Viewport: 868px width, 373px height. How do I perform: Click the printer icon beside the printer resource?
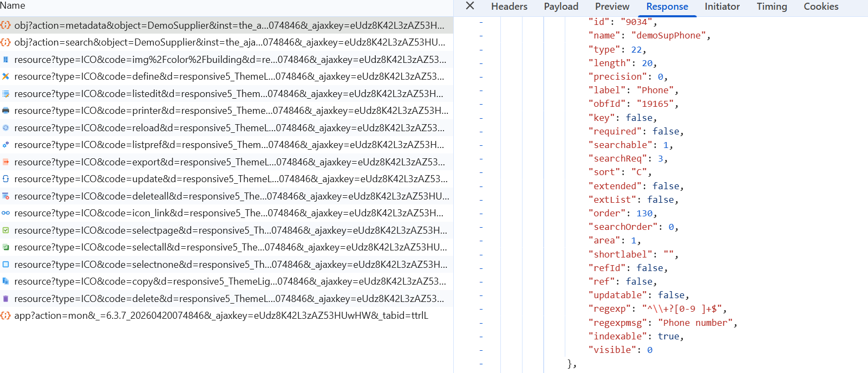pyautogui.click(x=5, y=111)
